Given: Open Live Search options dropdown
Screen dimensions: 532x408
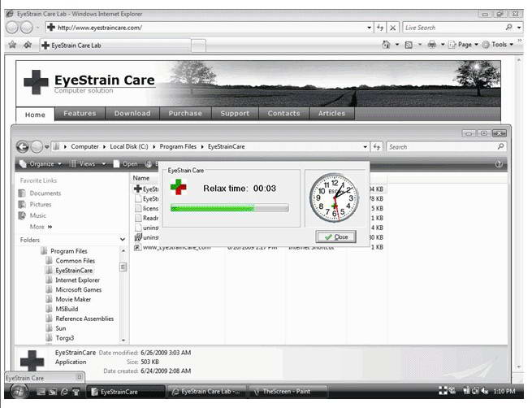Looking at the screenshot, I should pyautogui.click(x=519, y=28).
